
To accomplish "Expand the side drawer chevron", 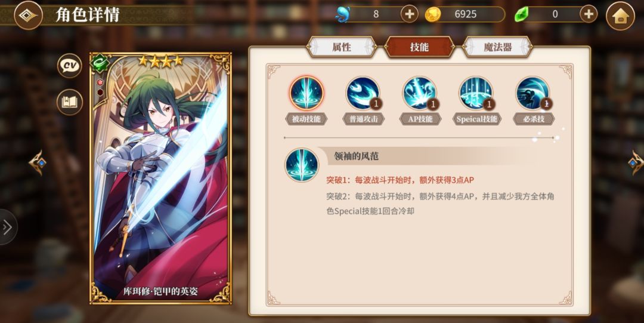I will [7, 227].
